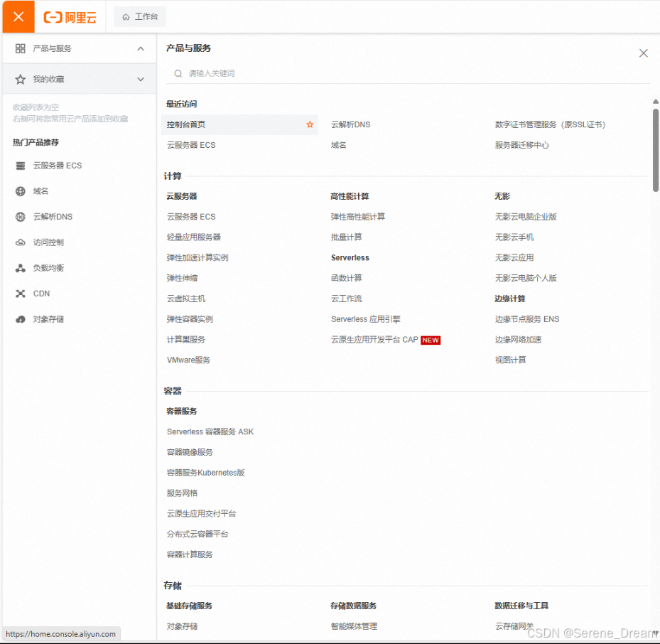Click the 云服务器 ECS sidebar icon
660x644 pixels.
(20, 166)
